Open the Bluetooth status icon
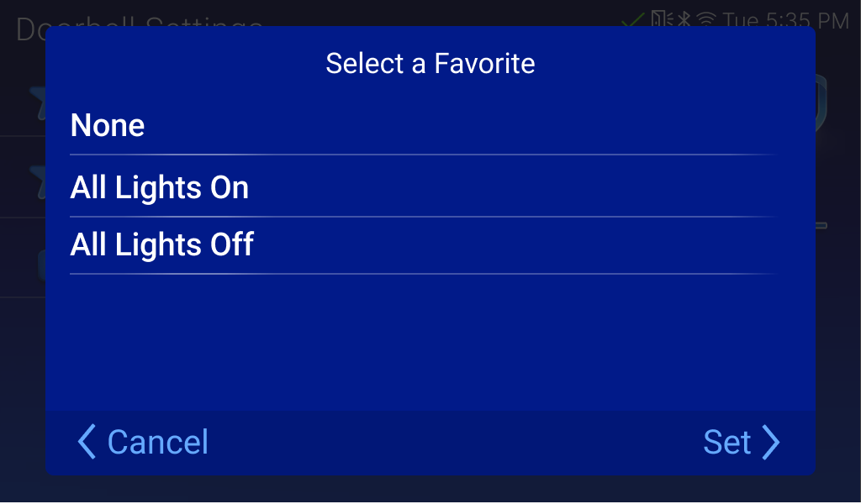The height and width of the screenshot is (504, 861). click(x=684, y=18)
